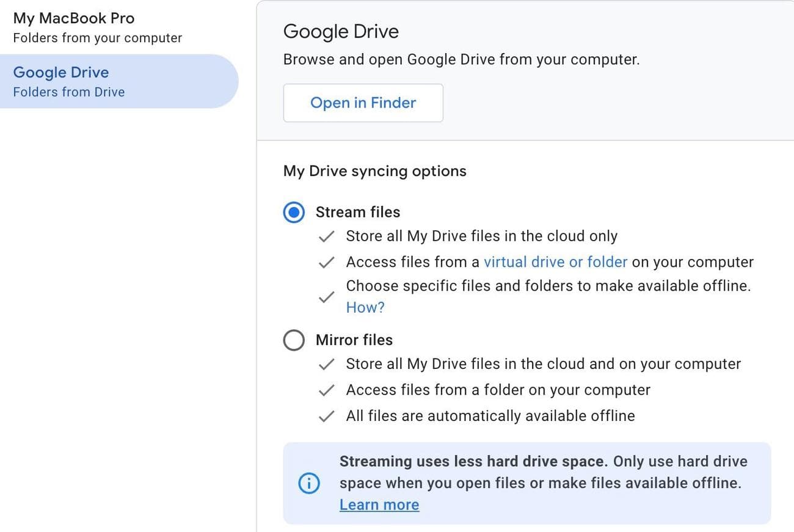Click the checkmark beside folder access under Mirror
Viewport: 794px width, 532px height.
pos(327,390)
